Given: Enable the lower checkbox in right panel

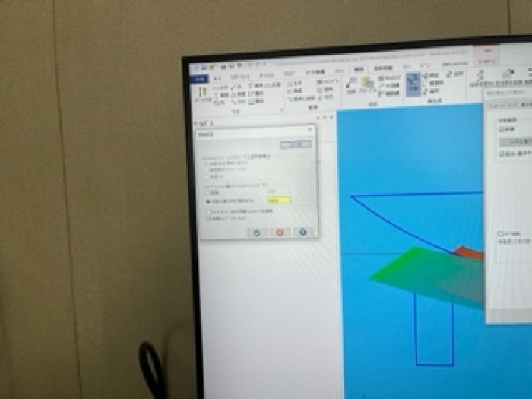Looking at the screenshot, I should [500, 233].
